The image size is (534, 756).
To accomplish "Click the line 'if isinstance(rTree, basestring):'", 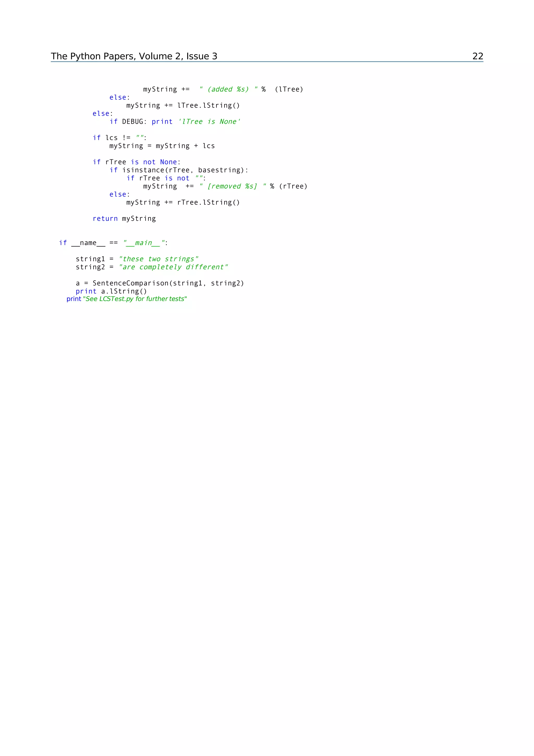I will (179, 170).
